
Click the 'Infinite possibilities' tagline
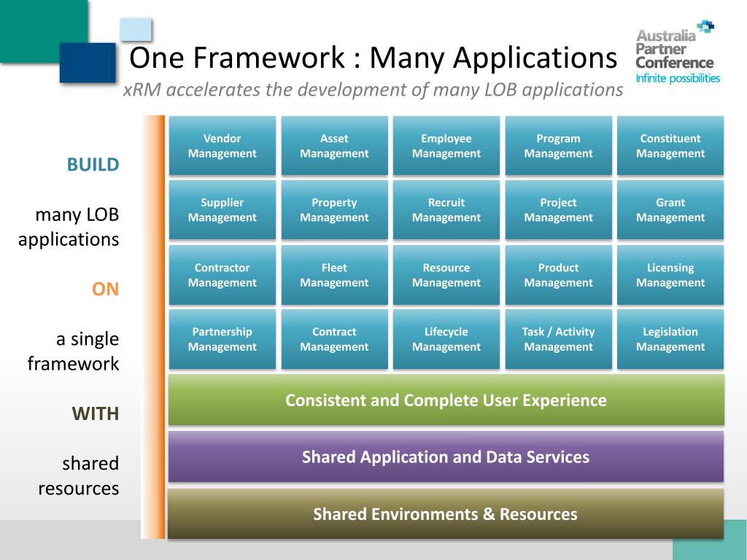coord(678,78)
